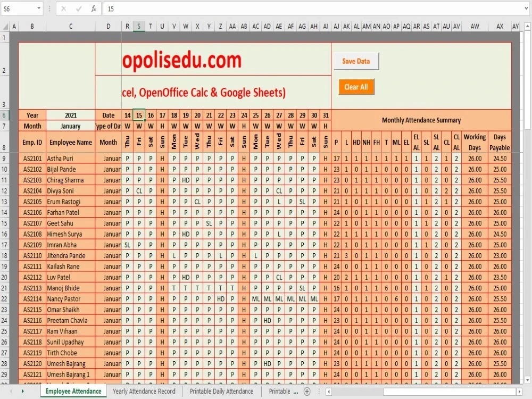Image resolution: width=532 pixels, height=399 pixels.
Task: Select employee name Astha Puri
Action: point(71,159)
